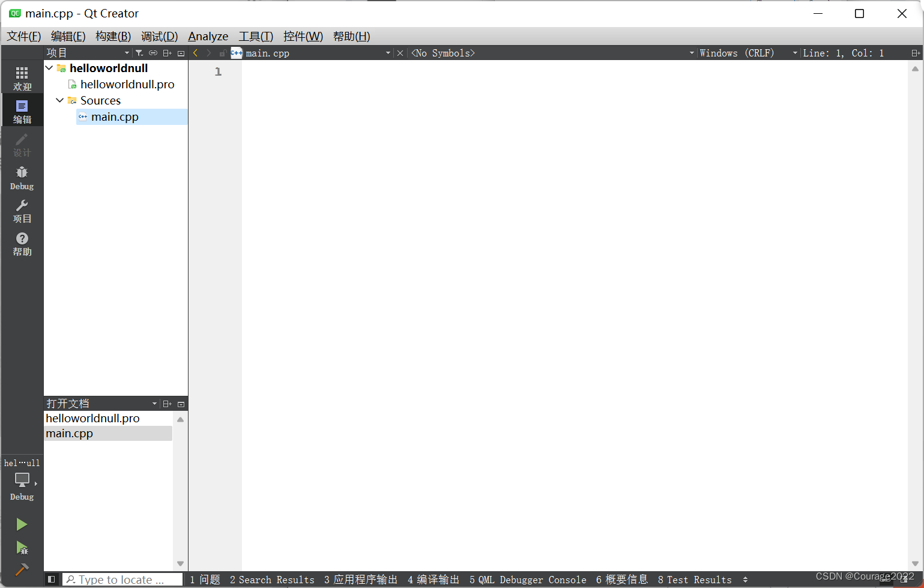Click the file lock icon in editor toolbar
924x588 pixels.
click(x=223, y=53)
